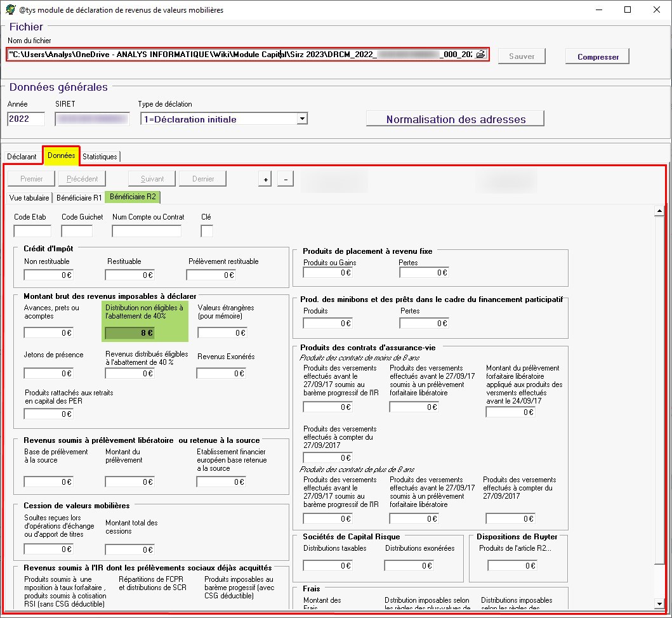Switch to Bénéficiaire R1 tab
The height and width of the screenshot is (618, 672).
coord(79,197)
